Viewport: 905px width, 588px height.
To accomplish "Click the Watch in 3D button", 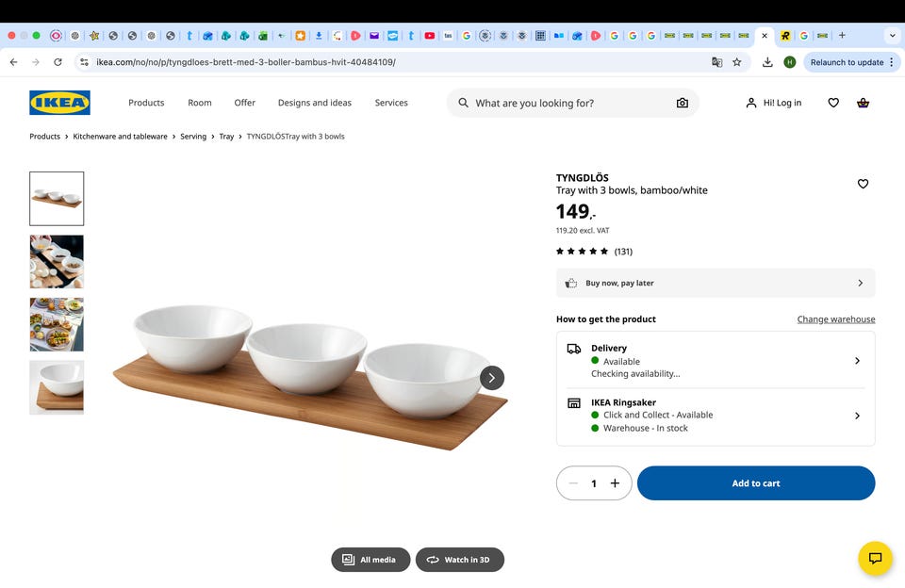I will 460,560.
